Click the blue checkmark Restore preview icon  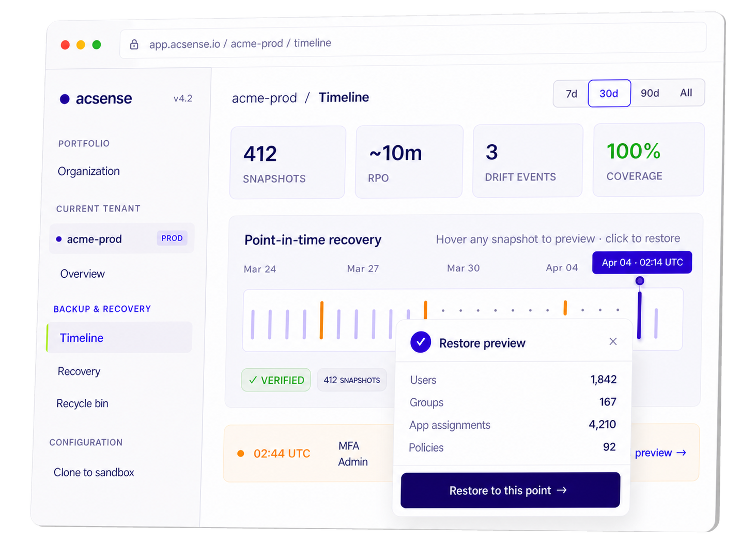coord(421,342)
